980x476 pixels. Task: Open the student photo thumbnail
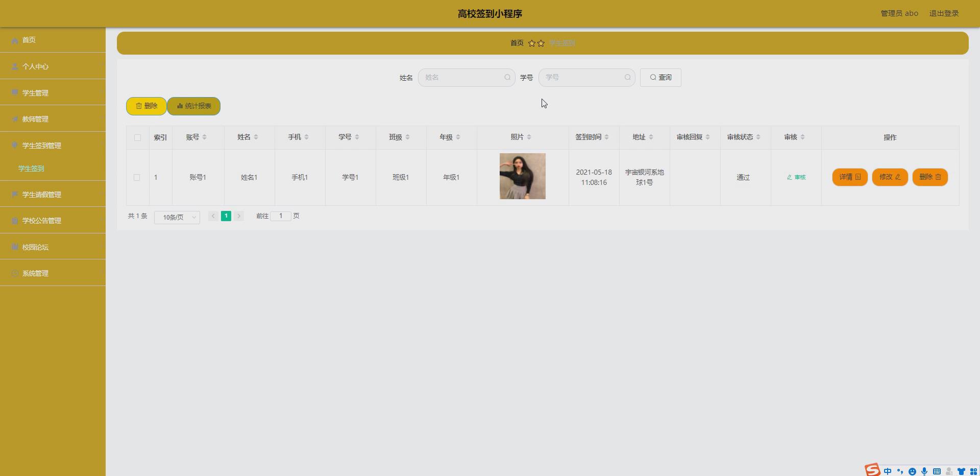[523, 176]
